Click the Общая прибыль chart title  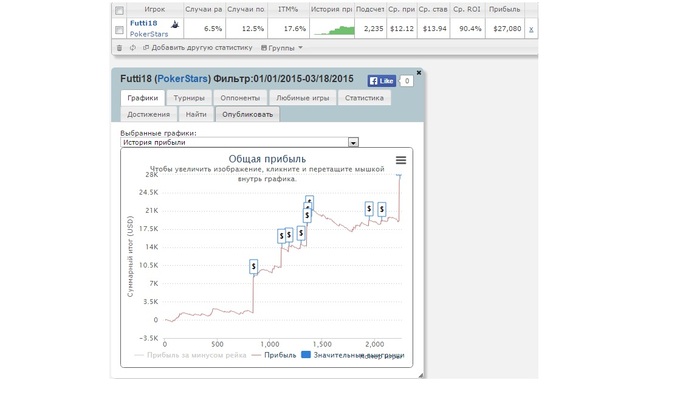(x=267, y=159)
